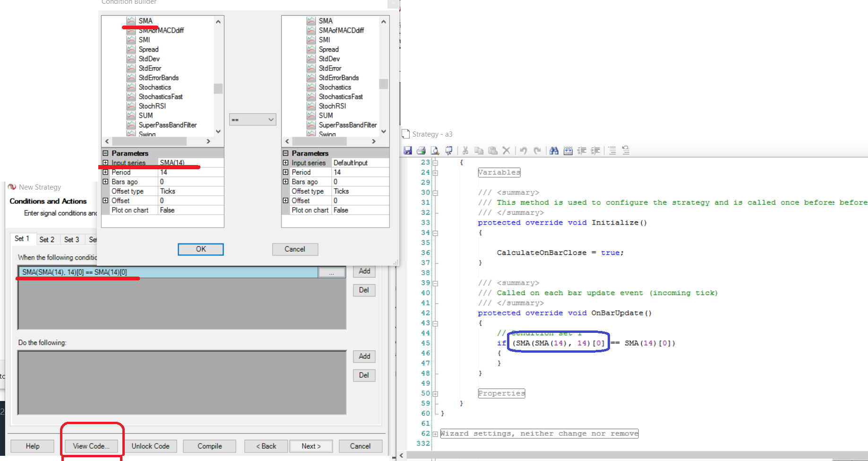This screenshot has height=461, width=868.
Task: Click the left Offset type Ticks value
Action: coord(190,191)
